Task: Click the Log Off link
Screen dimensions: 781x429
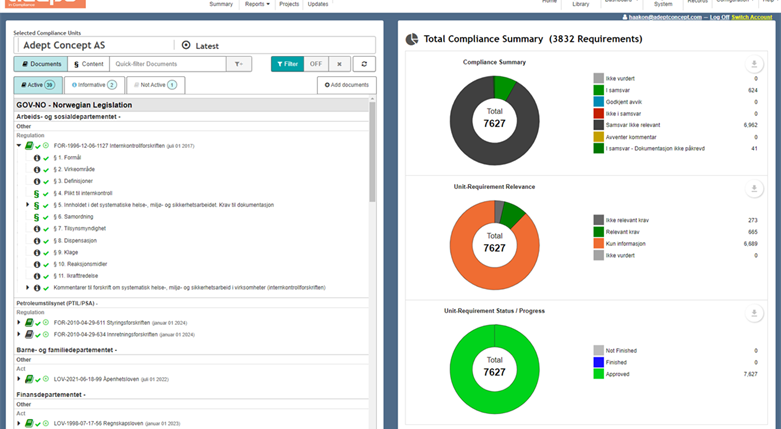Action: (719, 17)
